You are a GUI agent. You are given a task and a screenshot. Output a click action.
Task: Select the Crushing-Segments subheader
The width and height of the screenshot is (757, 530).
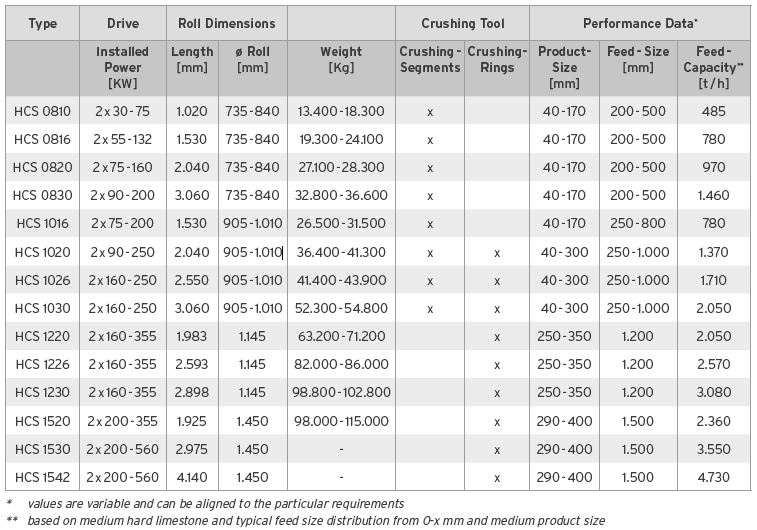point(430,59)
